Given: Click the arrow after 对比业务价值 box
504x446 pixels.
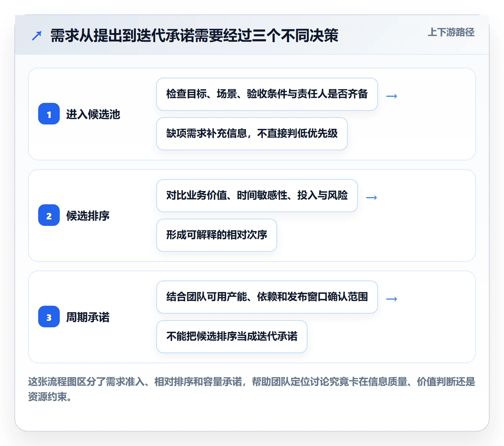Looking at the screenshot, I should click(x=372, y=197).
